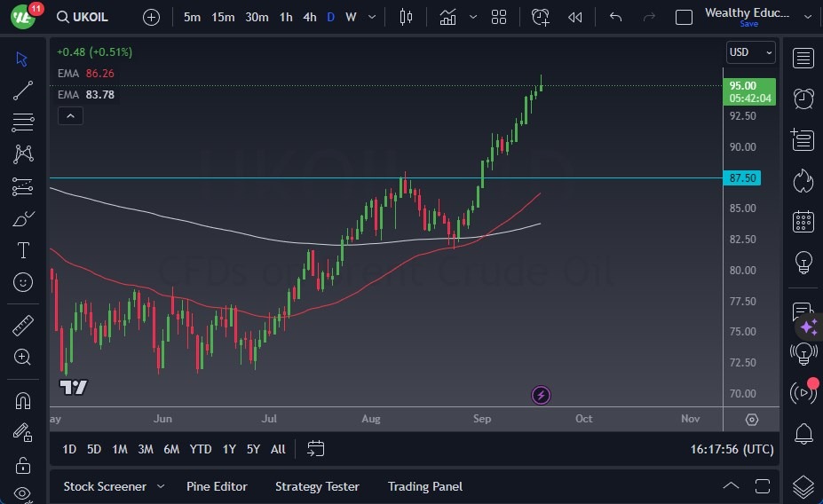823x504 pixels.
Task: Set chart range to YTD
Action: coord(201,449)
